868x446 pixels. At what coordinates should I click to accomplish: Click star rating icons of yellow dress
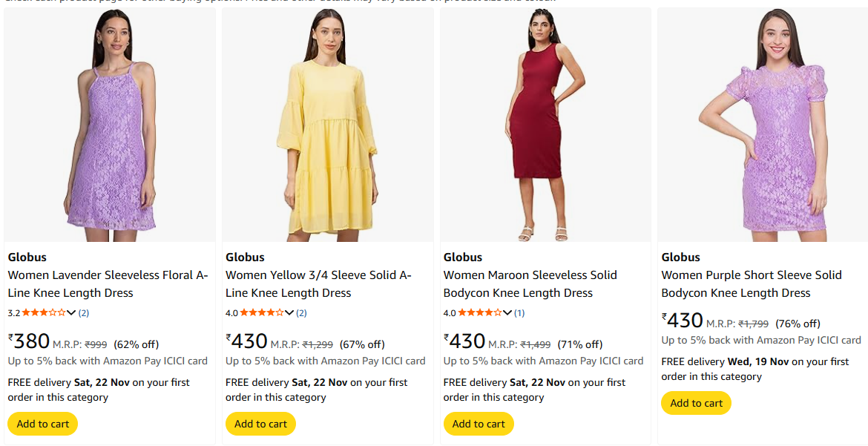click(x=262, y=313)
